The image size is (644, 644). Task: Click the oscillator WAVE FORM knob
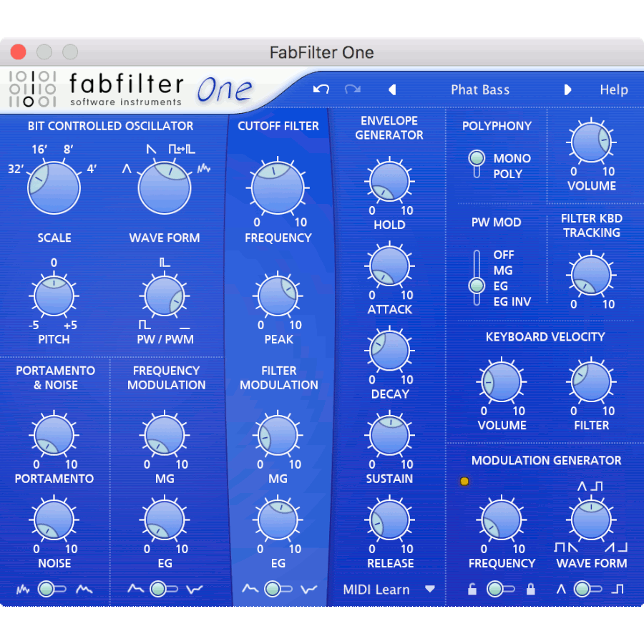[165, 188]
